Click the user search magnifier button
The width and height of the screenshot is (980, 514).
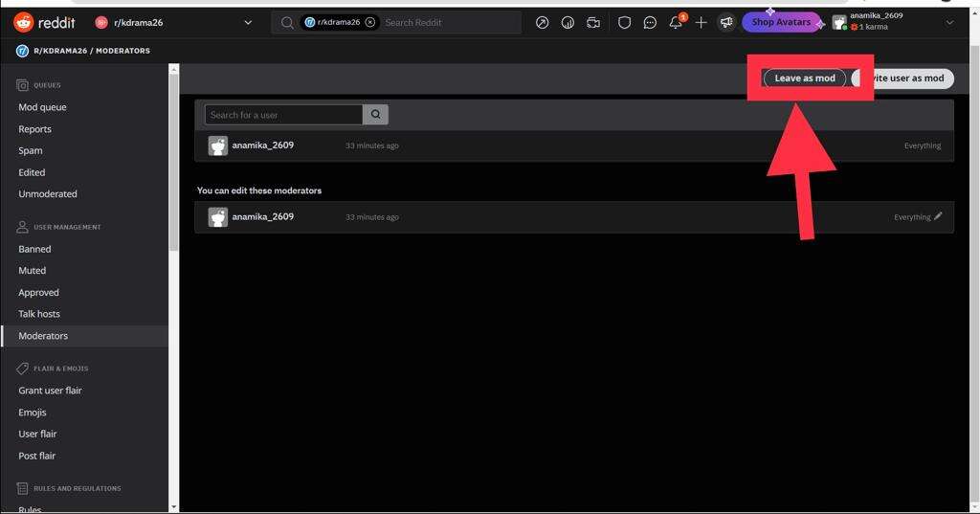click(x=375, y=115)
